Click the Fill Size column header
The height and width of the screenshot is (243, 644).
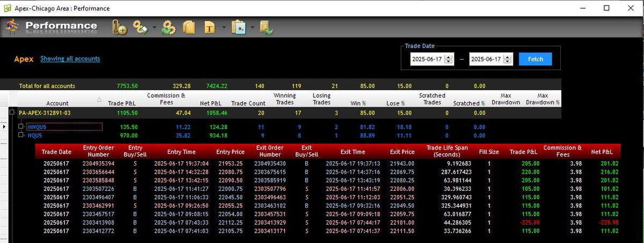pos(488,152)
